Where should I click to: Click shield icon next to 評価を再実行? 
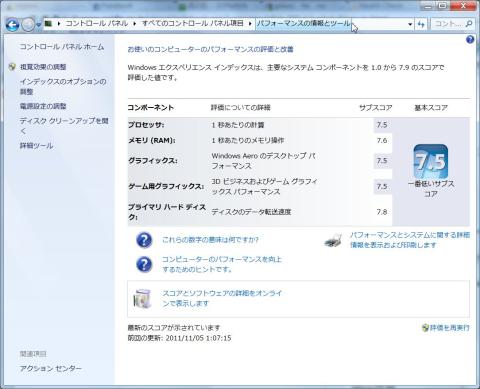(x=425, y=328)
